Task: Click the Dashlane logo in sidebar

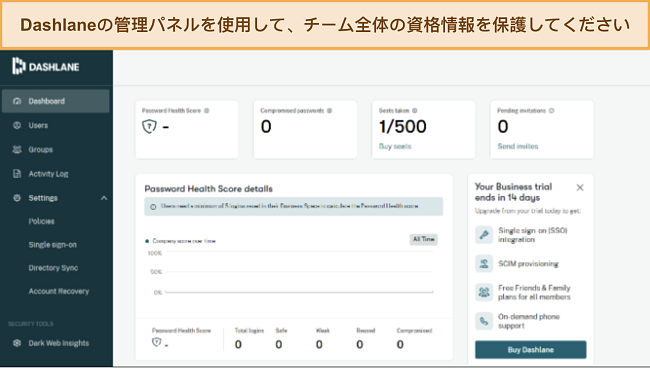Action: coord(46,66)
